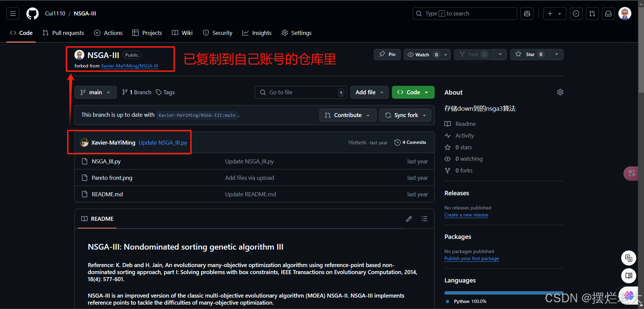Click the Watch button
This screenshot has height=309, width=644.
[422, 54]
